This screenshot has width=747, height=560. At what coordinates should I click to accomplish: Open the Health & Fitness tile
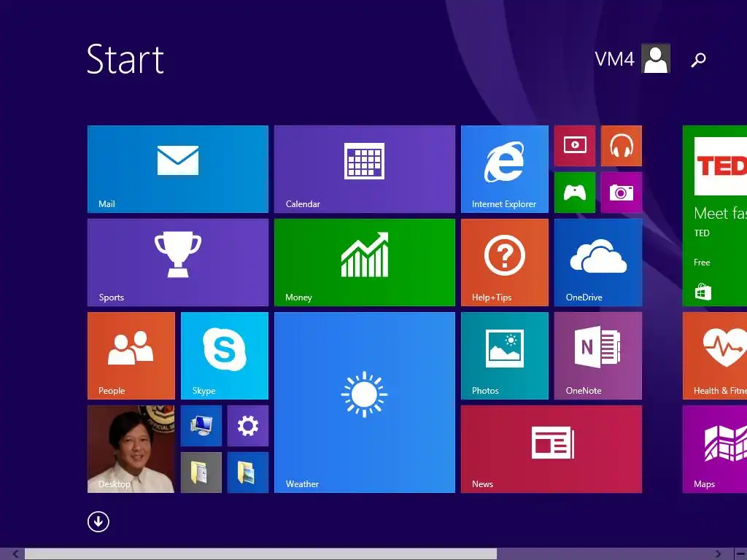pyautogui.click(x=715, y=356)
